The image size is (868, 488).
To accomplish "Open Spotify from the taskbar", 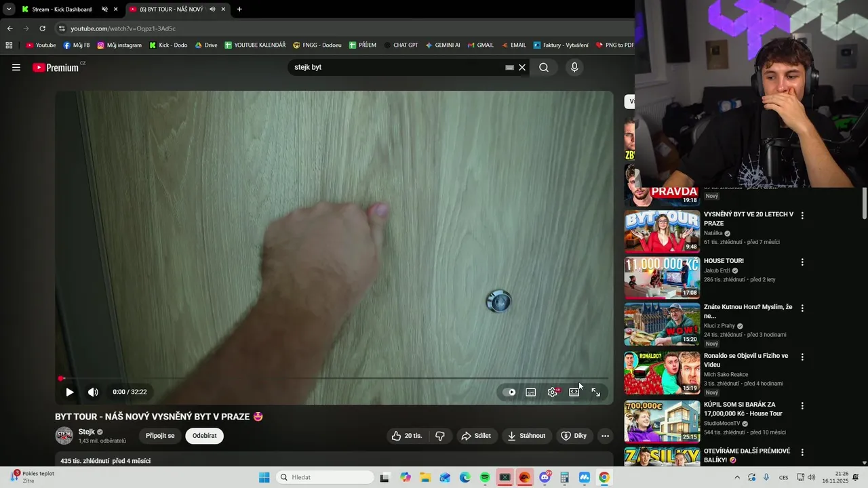I will (x=485, y=477).
